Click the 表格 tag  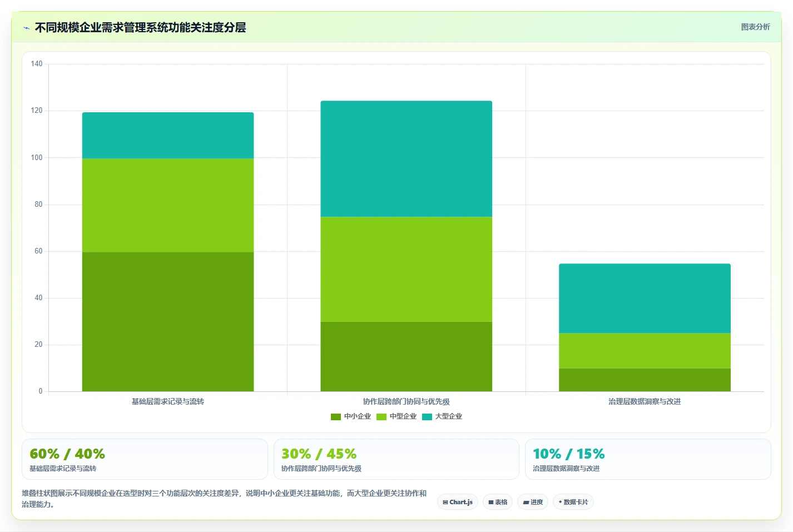click(x=498, y=502)
